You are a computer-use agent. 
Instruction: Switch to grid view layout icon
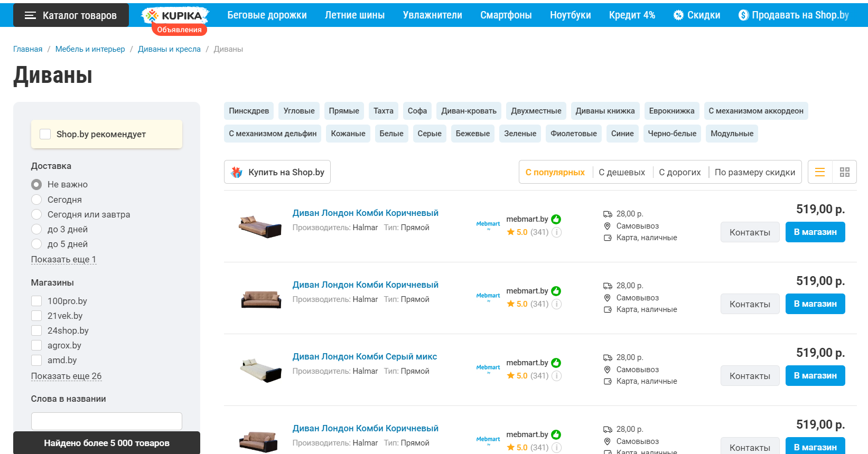(844, 172)
